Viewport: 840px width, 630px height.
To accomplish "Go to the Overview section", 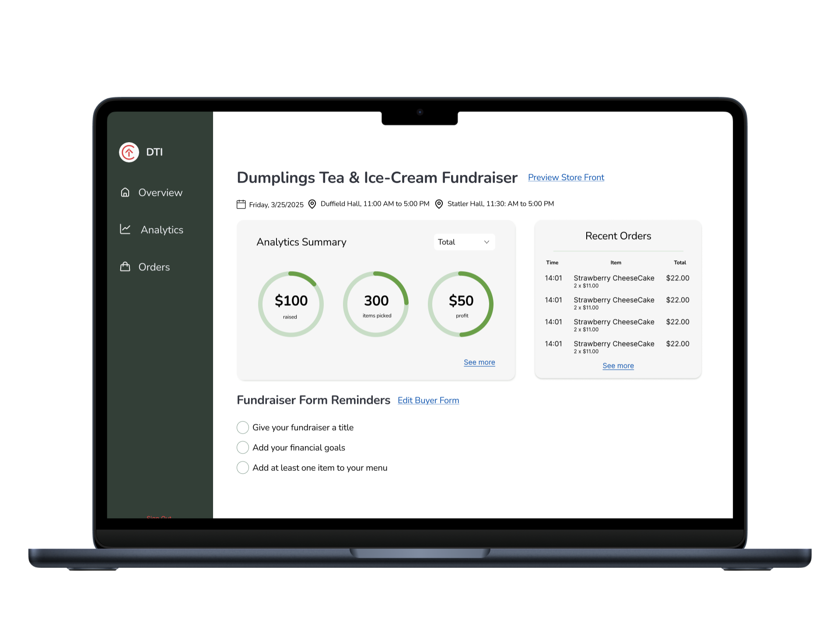I will coord(160,192).
